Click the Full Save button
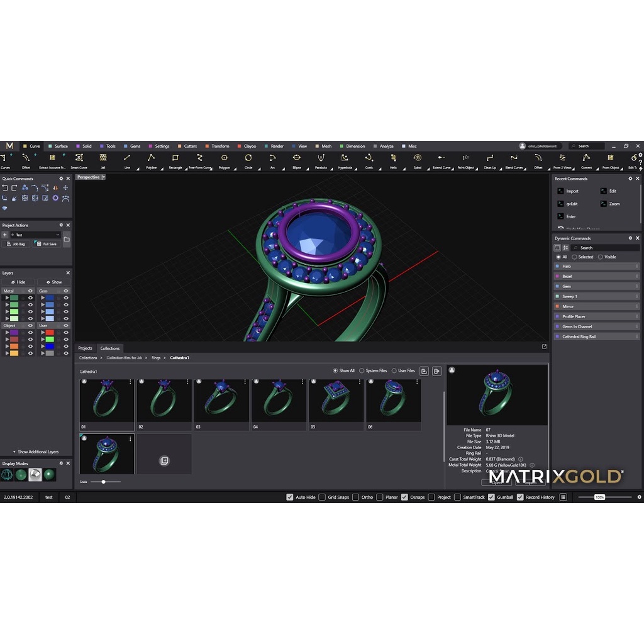 point(47,244)
